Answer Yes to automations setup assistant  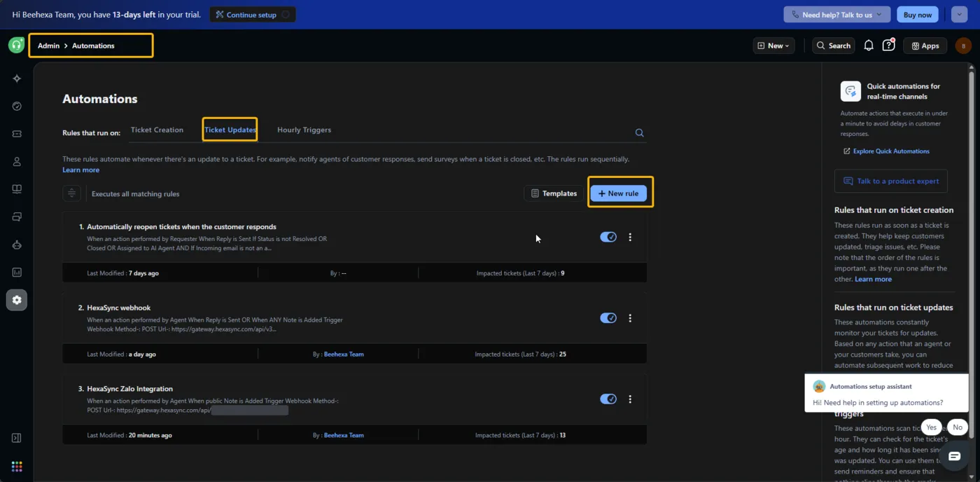(x=931, y=427)
